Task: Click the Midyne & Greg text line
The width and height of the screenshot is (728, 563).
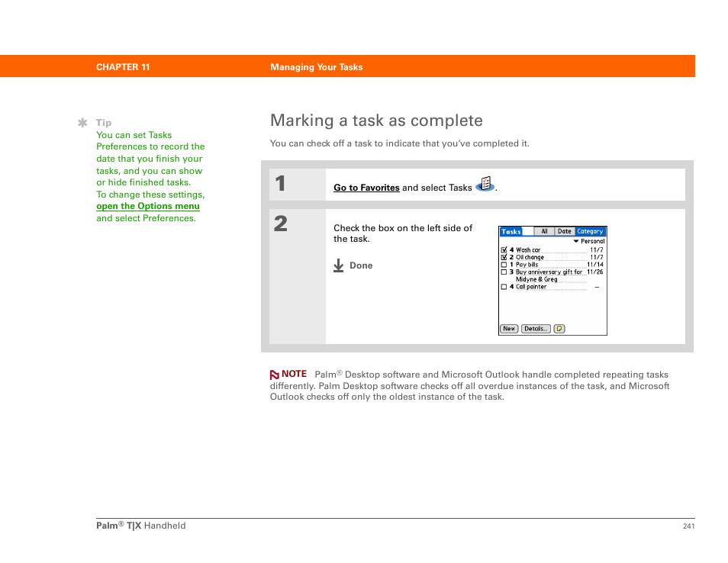Action: point(536,279)
